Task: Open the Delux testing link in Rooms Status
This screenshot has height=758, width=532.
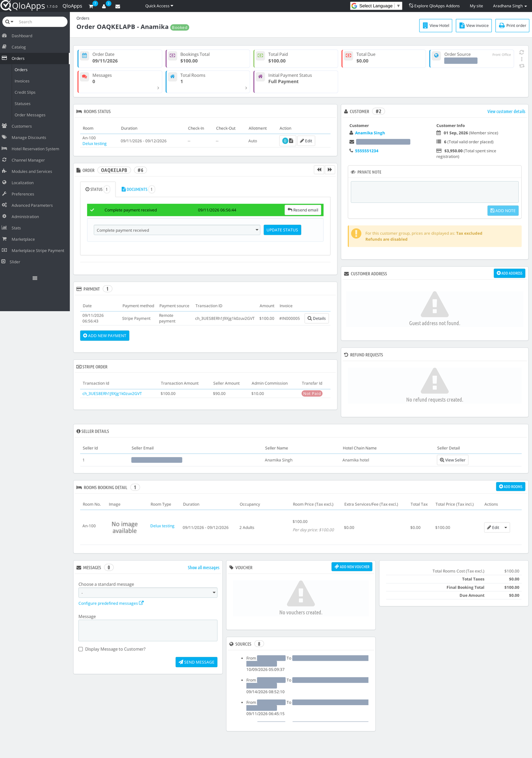Action: 95,144
